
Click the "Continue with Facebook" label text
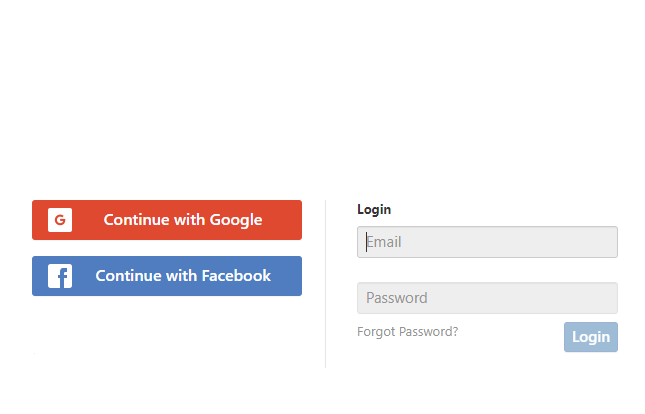tap(183, 276)
